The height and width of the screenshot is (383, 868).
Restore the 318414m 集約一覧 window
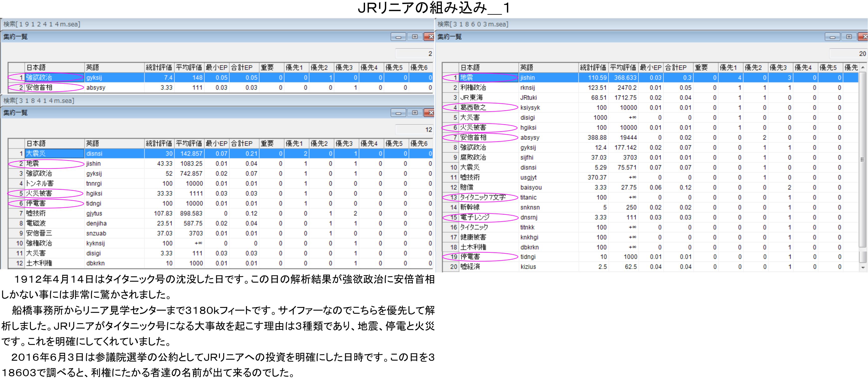tap(415, 113)
